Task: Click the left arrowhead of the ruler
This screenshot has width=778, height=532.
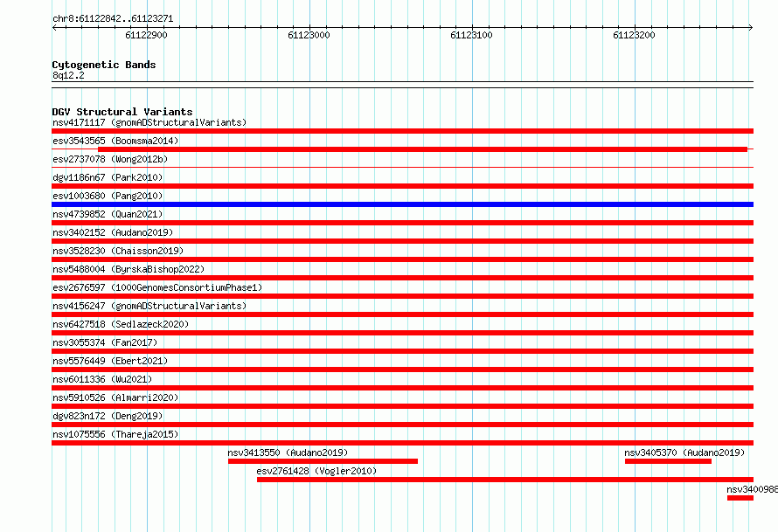Action: point(54,27)
